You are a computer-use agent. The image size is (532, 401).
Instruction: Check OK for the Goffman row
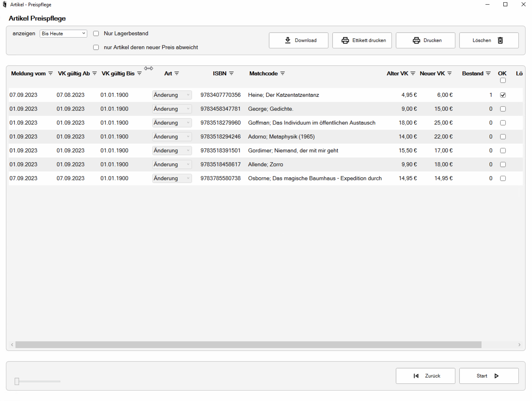(503, 123)
